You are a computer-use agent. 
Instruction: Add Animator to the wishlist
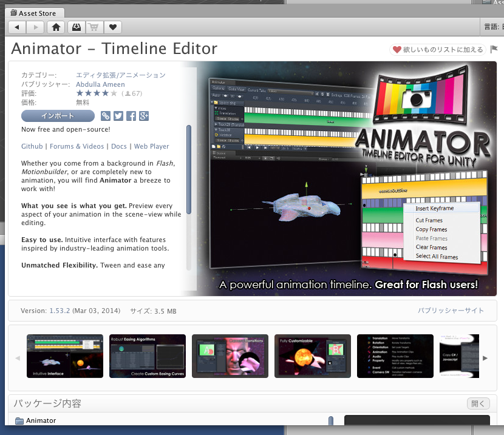click(x=437, y=49)
